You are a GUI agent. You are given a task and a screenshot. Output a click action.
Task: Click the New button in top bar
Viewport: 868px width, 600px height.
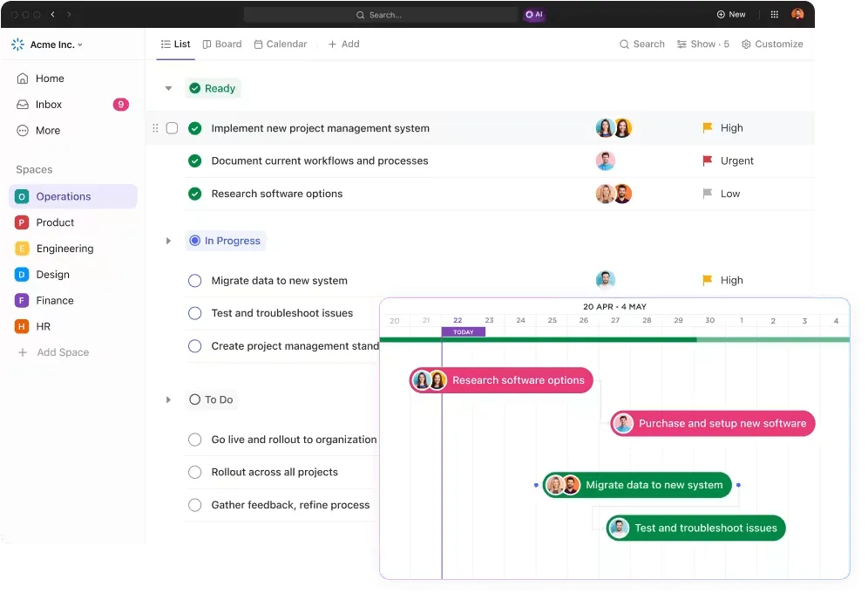(731, 15)
